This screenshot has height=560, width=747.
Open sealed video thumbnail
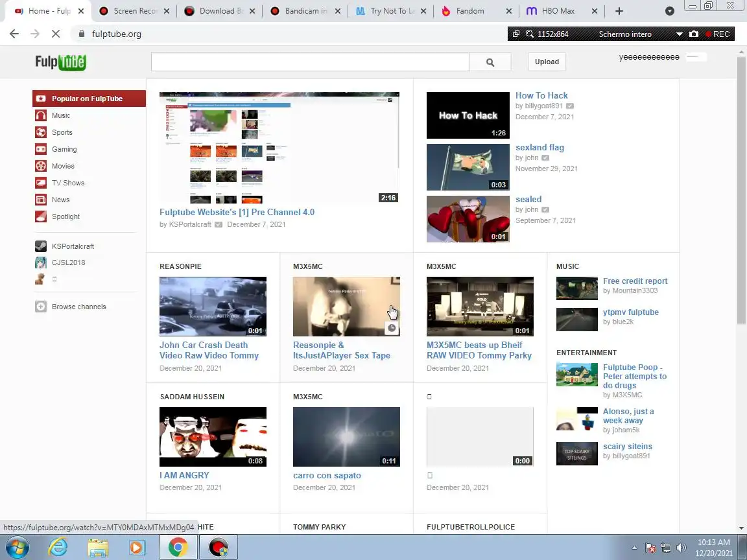point(468,219)
